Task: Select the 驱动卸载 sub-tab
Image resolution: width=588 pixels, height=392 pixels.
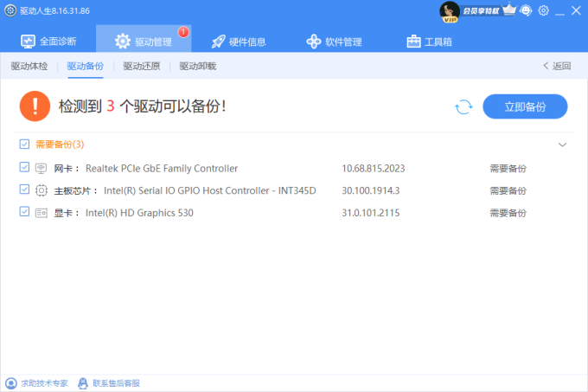Action: tap(198, 66)
